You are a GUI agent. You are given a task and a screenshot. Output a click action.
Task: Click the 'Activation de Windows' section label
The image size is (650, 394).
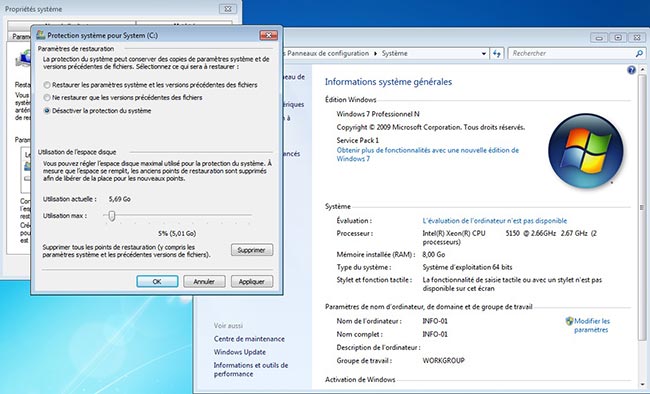[360, 379]
